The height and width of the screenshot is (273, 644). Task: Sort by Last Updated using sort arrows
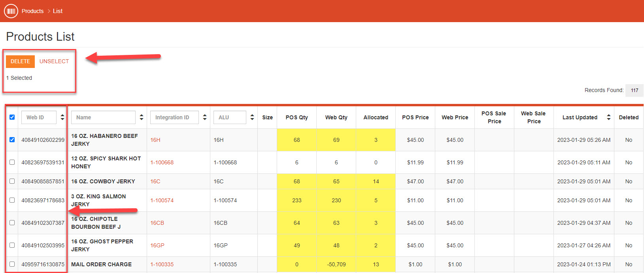tap(608, 117)
